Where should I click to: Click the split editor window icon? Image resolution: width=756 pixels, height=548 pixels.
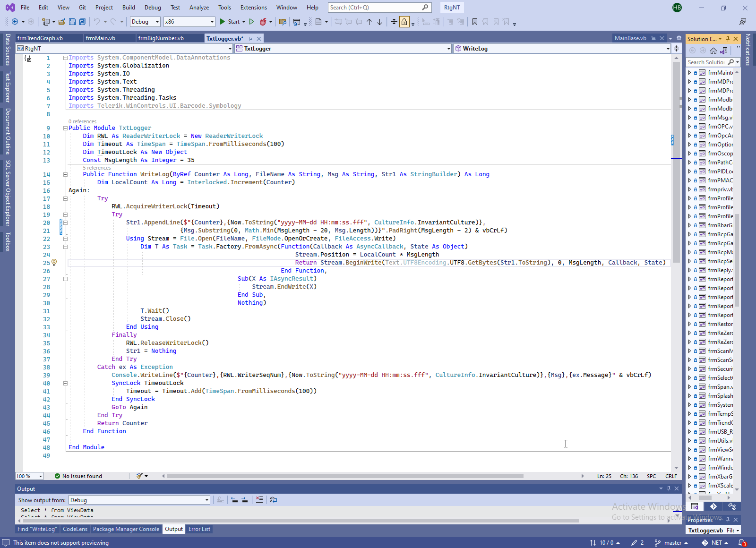tap(676, 49)
